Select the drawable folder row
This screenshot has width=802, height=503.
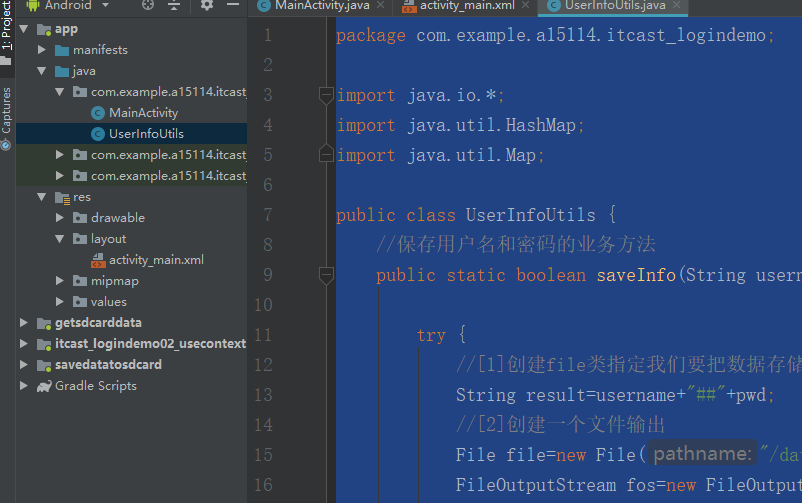pos(131,217)
